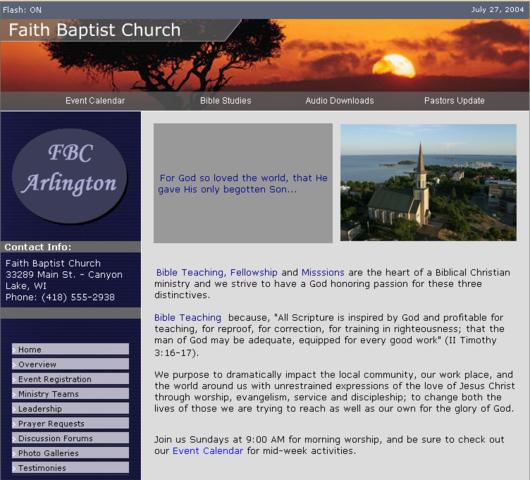This screenshot has width=530, height=480.
Task: Click the Event Calendar link in paragraph
Action: tap(208, 451)
